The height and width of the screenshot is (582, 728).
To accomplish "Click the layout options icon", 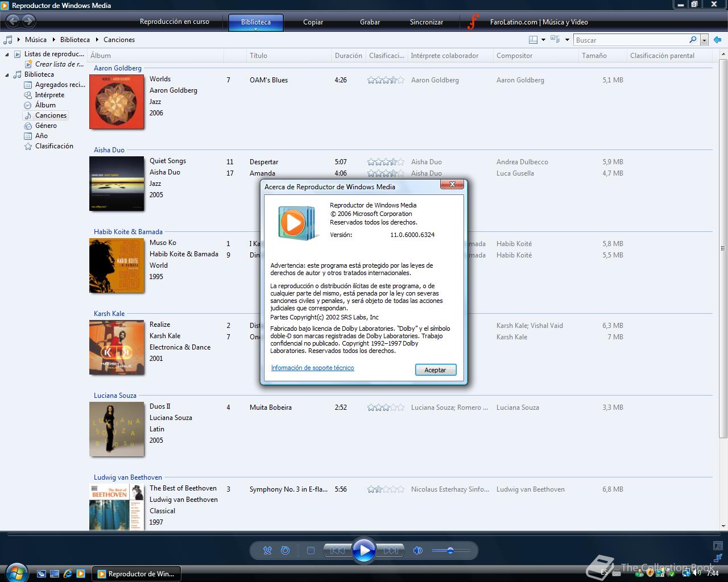I will point(533,40).
